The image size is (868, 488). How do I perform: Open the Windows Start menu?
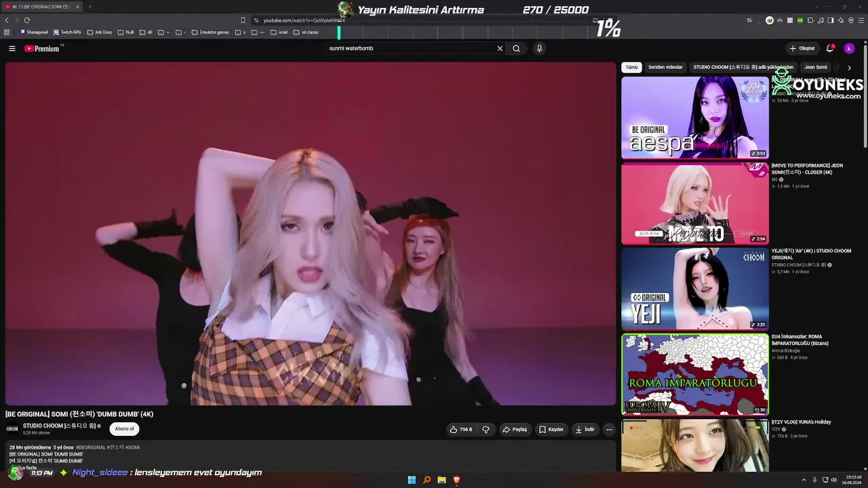tap(412, 480)
